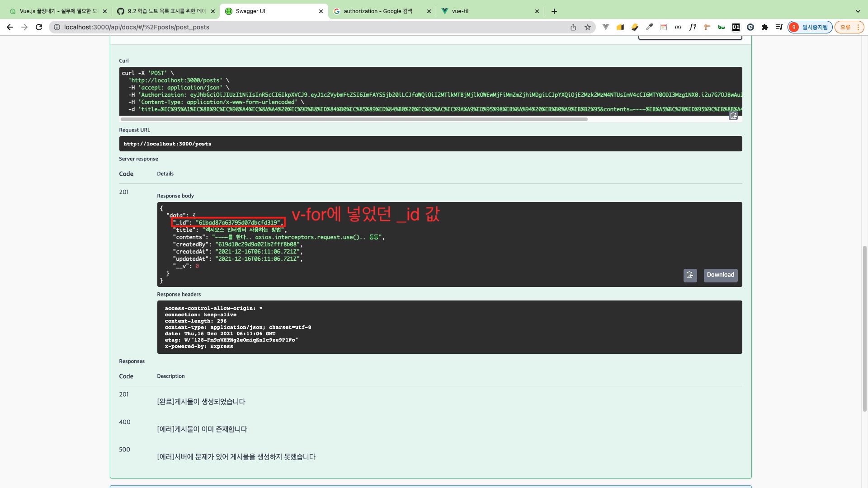Image resolution: width=868 pixels, height=488 pixels.
Task: Close the Swagger UI tab
Action: (321, 11)
